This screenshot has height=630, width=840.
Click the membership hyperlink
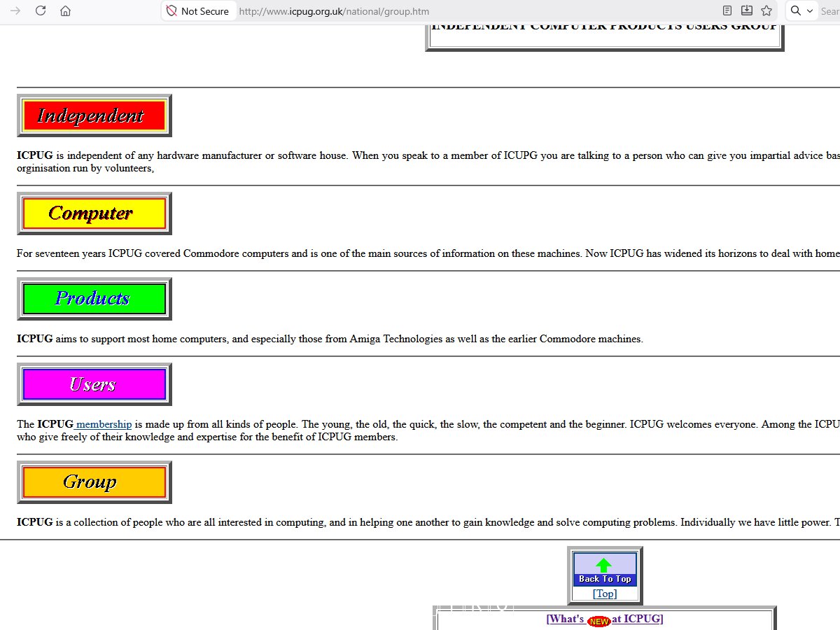[104, 424]
